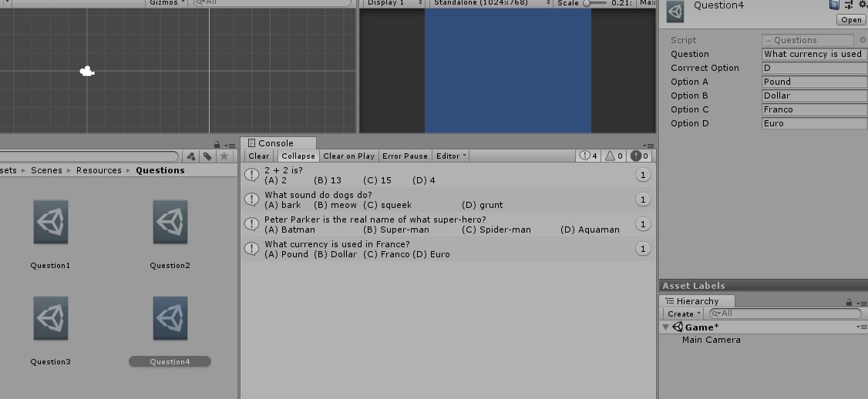Click the Hierarchy search field
Viewport: 868px width, 399px height.
tap(786, 313)
